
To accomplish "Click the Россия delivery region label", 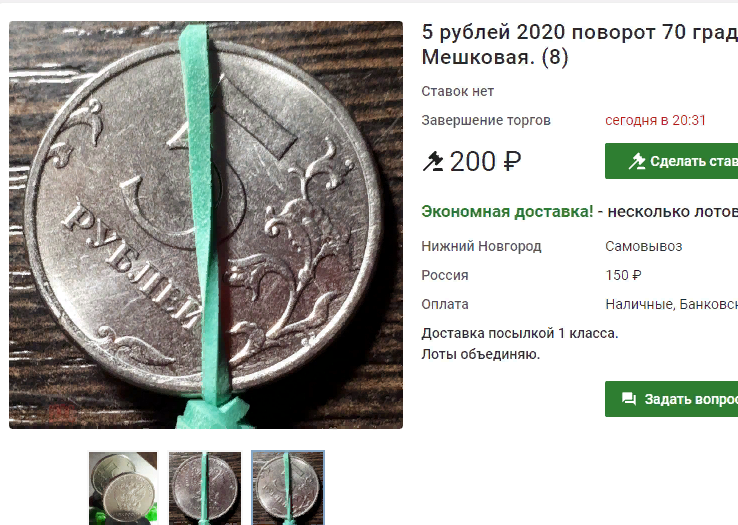I will click(x=444, y=275).
